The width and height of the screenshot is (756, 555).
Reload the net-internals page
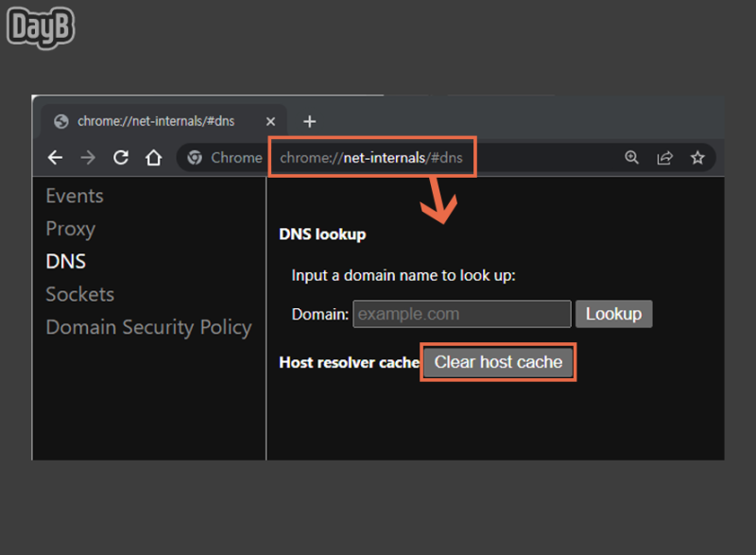point(121,157)
